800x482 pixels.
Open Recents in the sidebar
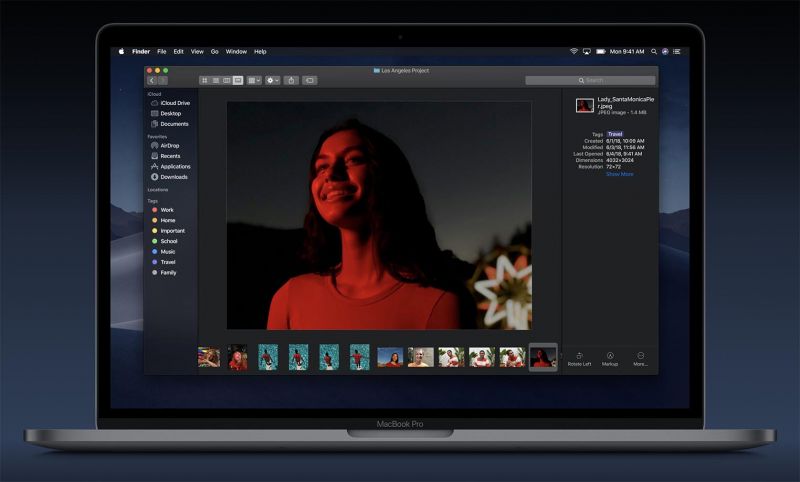[x=166, y=156]
